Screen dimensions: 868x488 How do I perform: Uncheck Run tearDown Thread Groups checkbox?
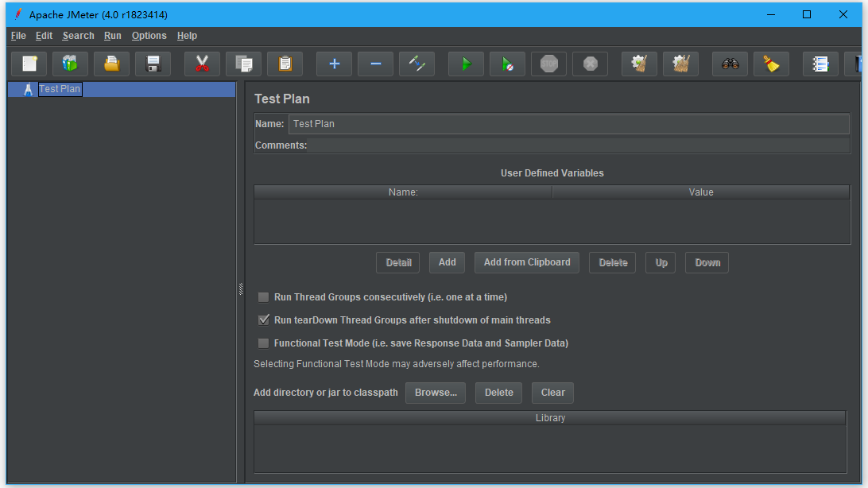pos(263,320)
